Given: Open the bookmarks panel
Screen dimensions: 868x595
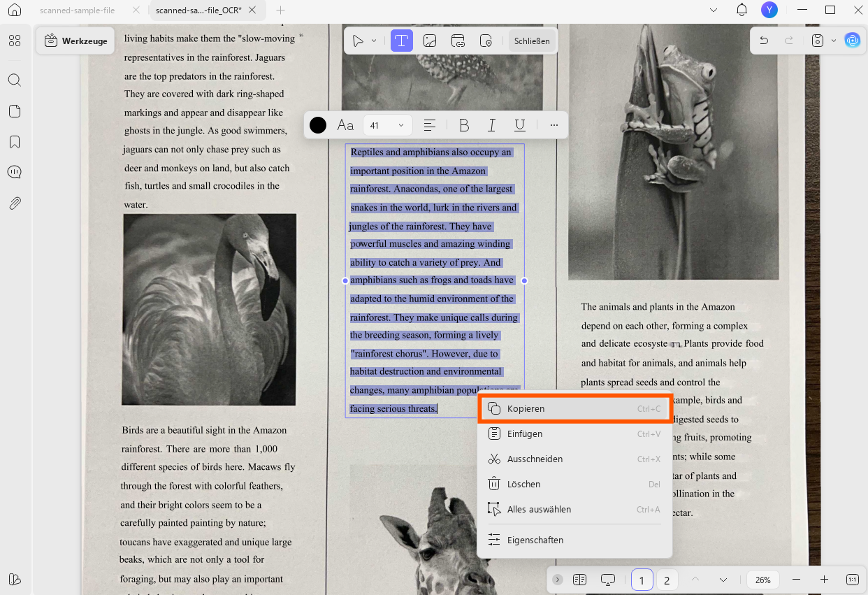Looking at the screenshot, I should pos(15,142).
